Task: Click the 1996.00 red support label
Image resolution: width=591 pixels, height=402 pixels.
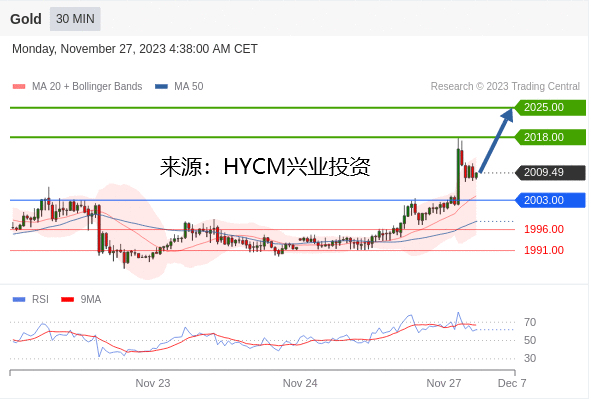Action: (544, 229)
